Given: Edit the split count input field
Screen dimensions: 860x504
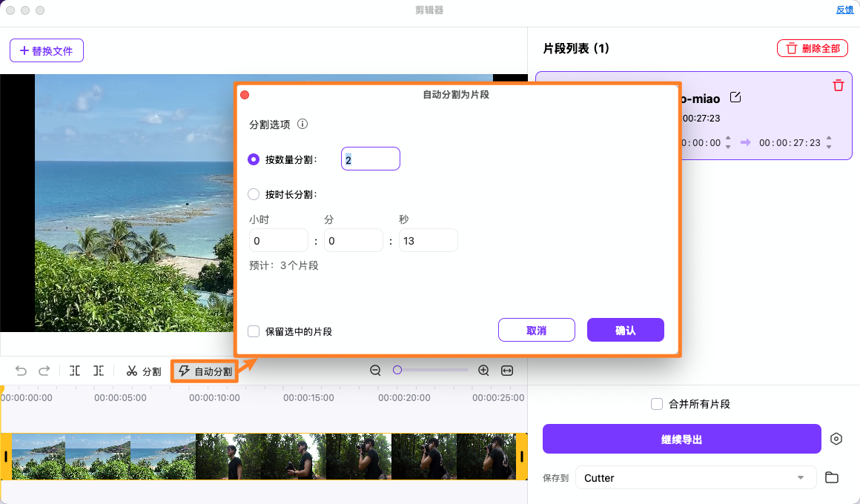Looking at the screenshot, I should (371, 159).
